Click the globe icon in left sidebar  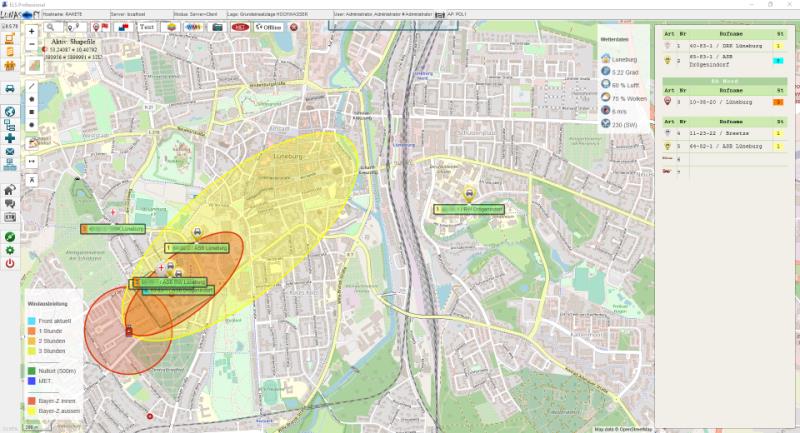pyautogui.click(x=10, y=111)
